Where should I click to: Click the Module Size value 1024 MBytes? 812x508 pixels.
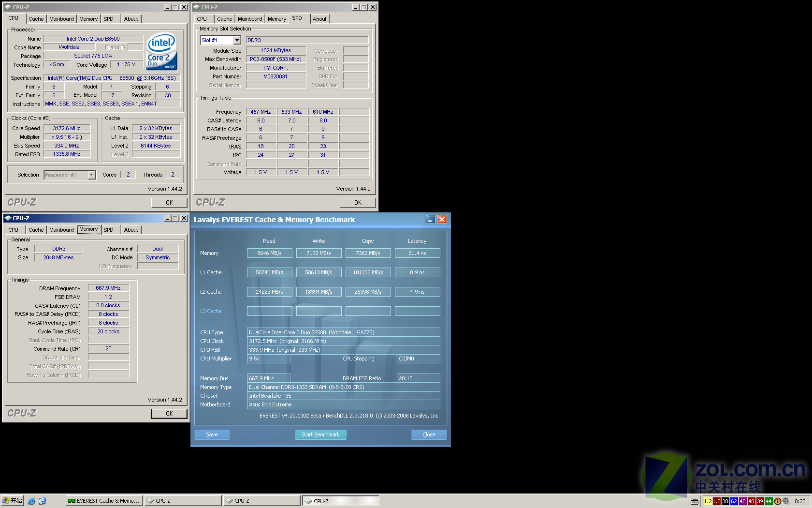pos(276,50)
